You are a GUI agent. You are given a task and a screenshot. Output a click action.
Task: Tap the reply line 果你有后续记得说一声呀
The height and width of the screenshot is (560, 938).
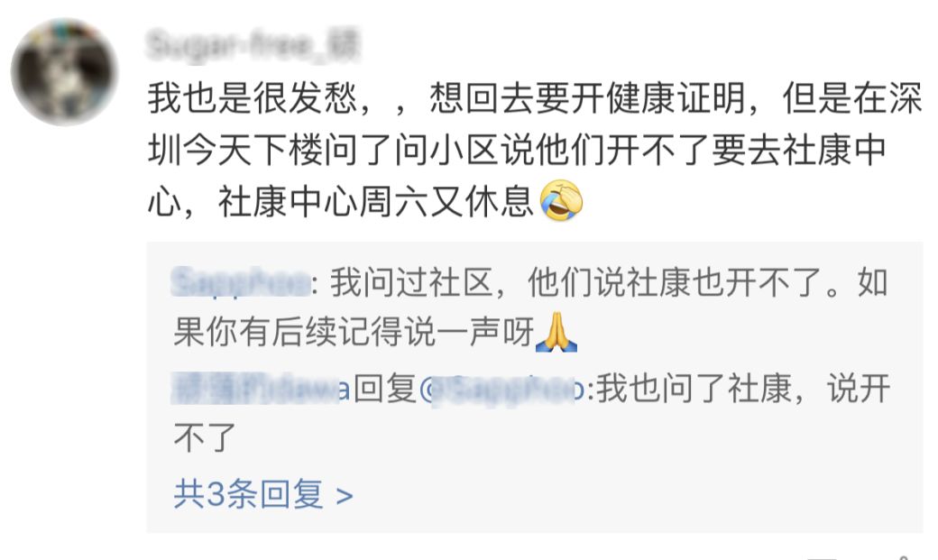coord(354,332)
